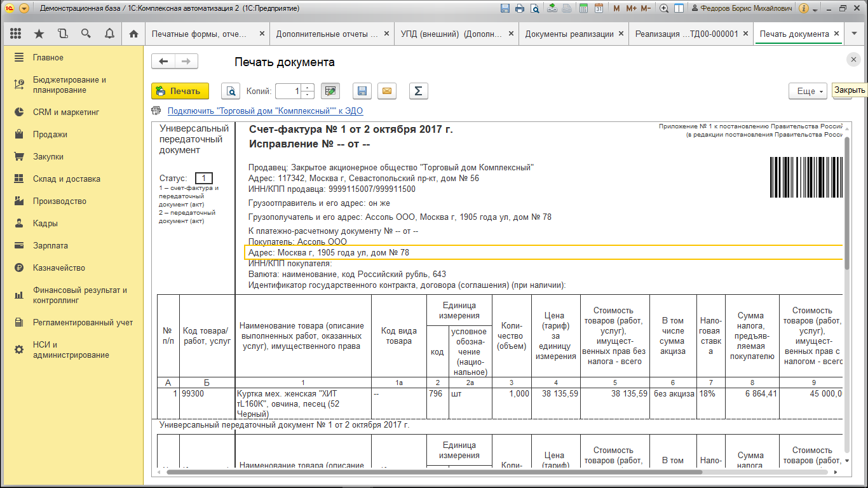Screen dimensions: 868x488
Task: Open the sections menu grid icon
Action: pos(16,34)
